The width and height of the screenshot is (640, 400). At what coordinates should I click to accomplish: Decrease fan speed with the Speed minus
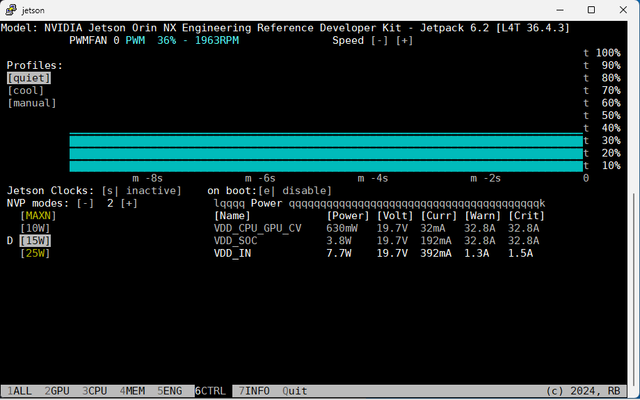pyautogui.click(x=379, y=41)
